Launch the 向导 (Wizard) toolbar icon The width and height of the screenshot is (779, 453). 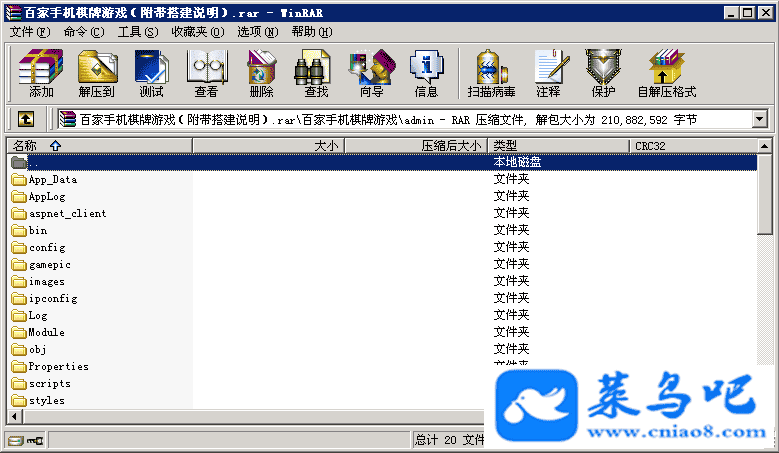click(372, 73)
